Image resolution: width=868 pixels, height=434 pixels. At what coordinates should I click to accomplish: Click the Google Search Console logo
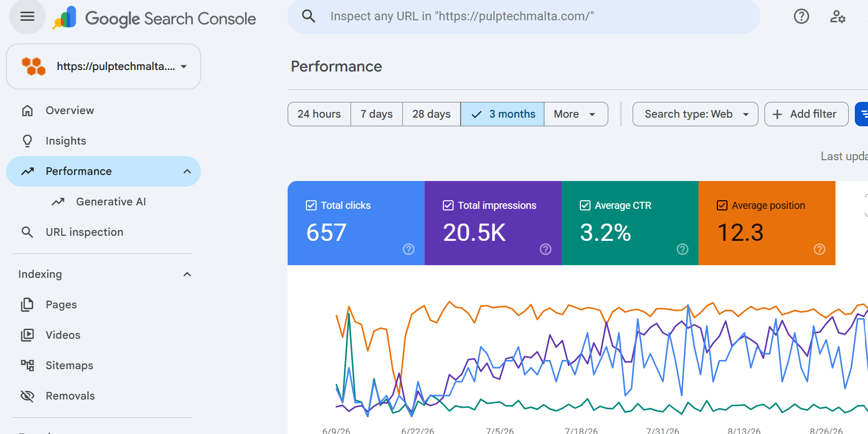pos(155,18)
